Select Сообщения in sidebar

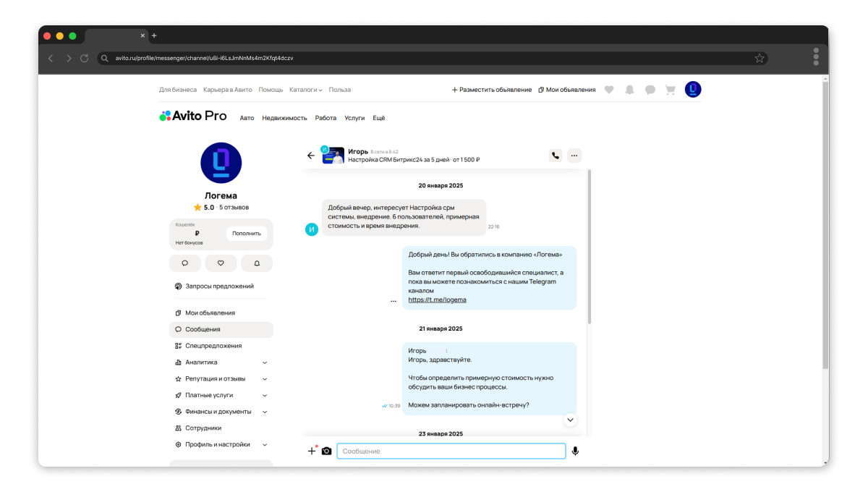tap(221, 329)
